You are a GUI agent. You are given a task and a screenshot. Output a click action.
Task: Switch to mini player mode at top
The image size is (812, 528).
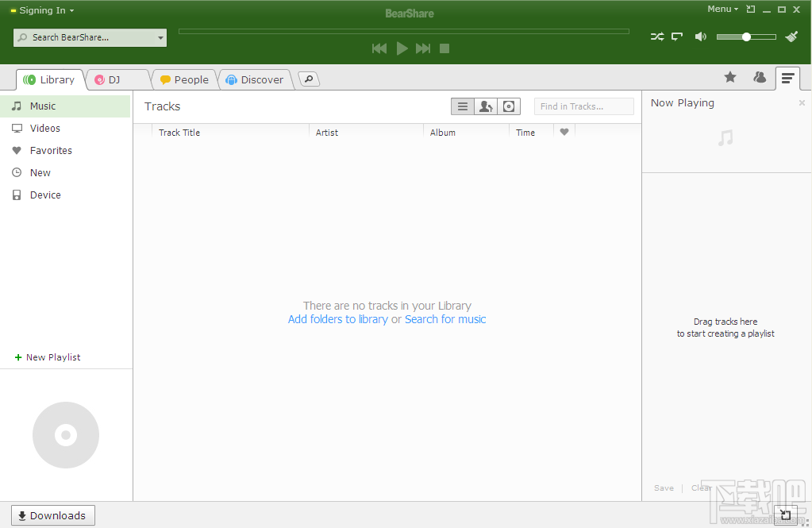click(750, 10)
